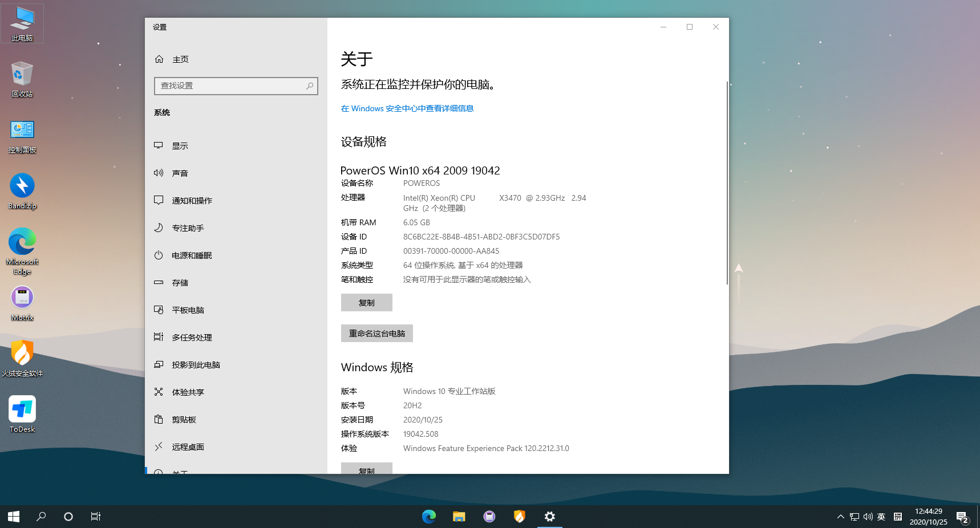
Task: Open 通知和操作 notification icon
Action: [159, 201]
